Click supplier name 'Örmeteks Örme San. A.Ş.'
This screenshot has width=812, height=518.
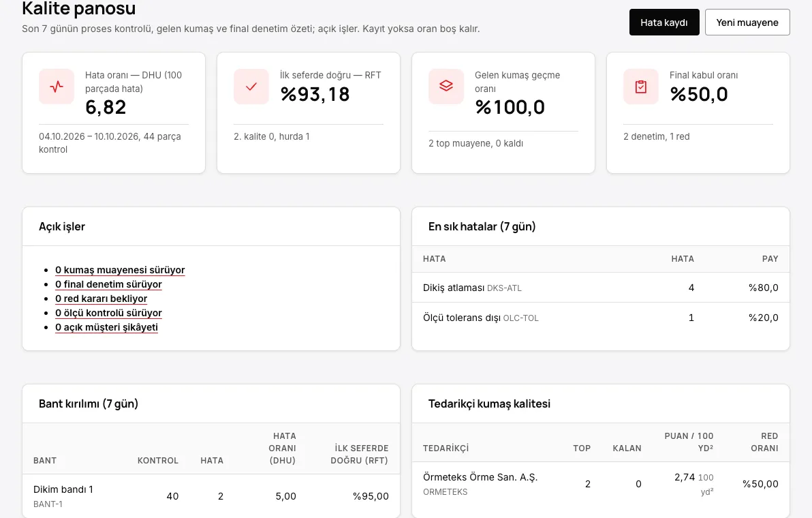coord(480,477)
